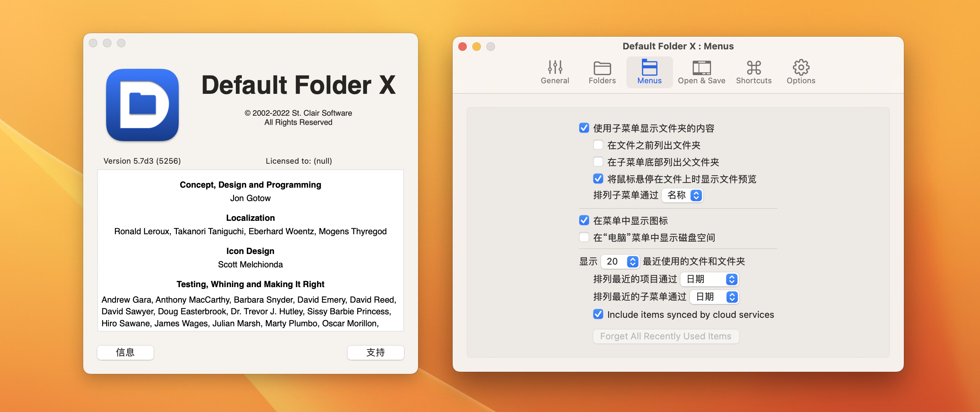
Task: Click the Scott Melchionda credit name
Action: 250,265
